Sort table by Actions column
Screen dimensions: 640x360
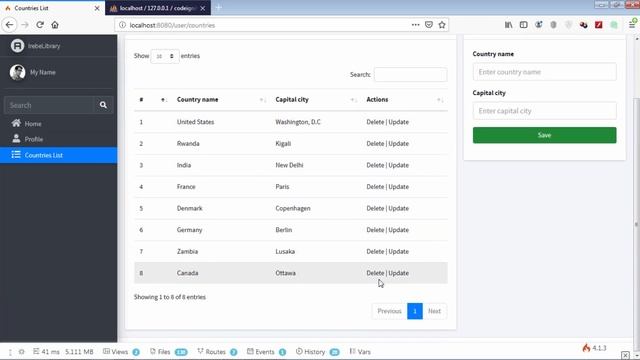point(404,100)
